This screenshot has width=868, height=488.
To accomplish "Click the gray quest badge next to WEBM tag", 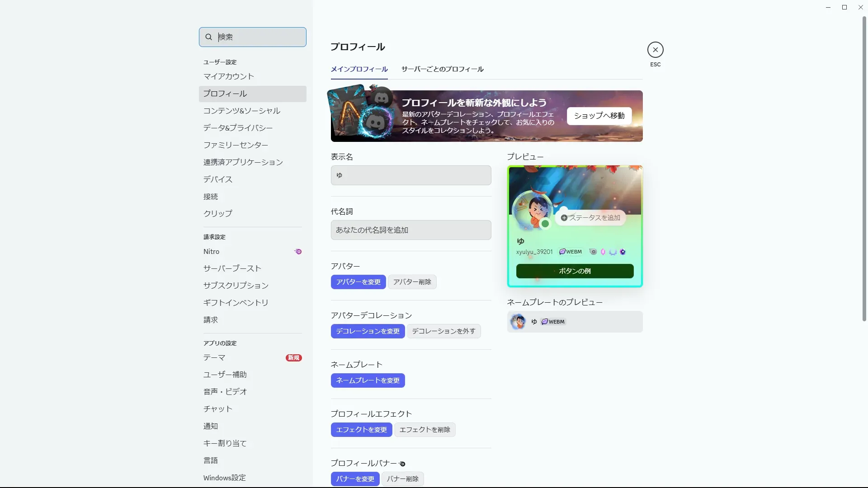I will pyautogui.click(x=593, y=252).
